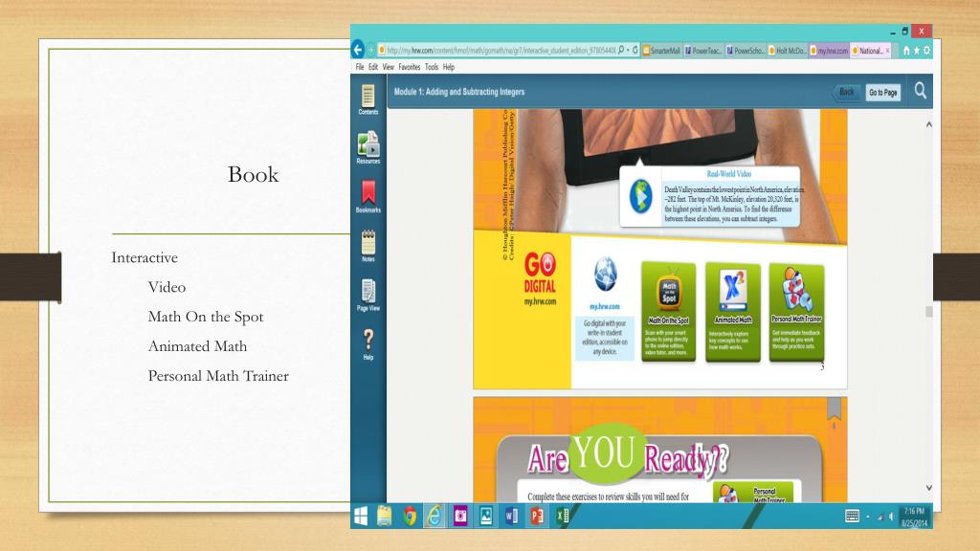Play the Real-World Video globe icon
Image resolution: width=980 pixels, height=551 pixels.
click(x=640, y=196)
